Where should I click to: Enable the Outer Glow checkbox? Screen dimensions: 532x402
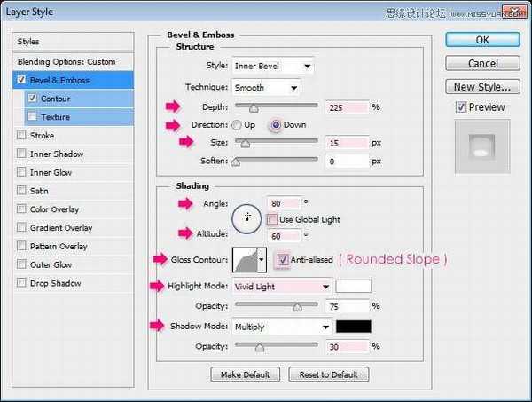[21, 264]
